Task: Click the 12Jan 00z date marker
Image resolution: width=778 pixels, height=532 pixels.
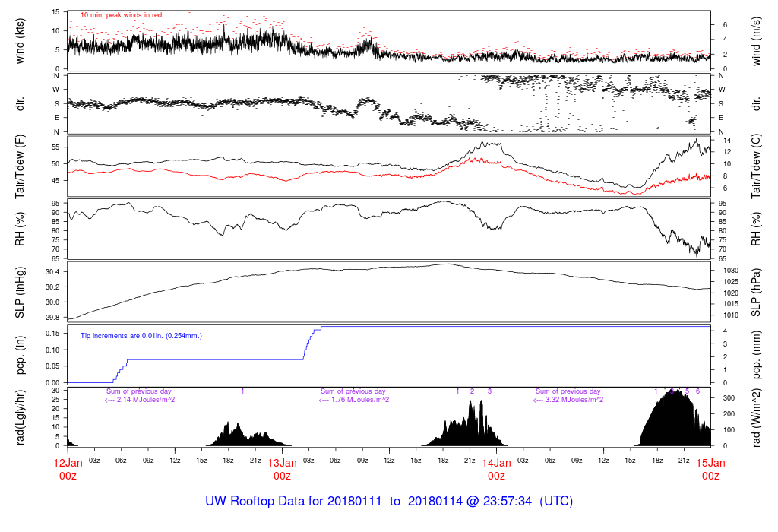Action: (x=68, y=469)
